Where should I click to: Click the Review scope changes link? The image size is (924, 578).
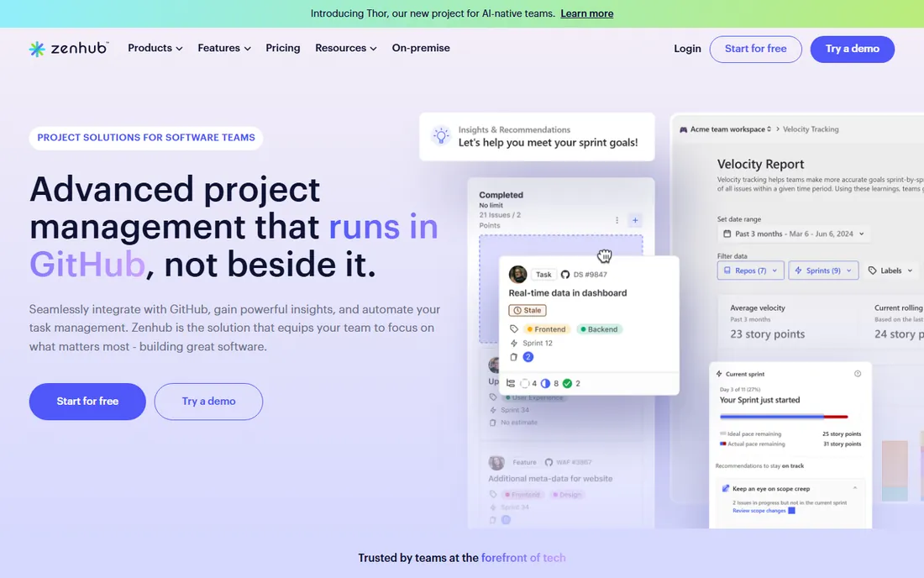coord(759,511)
